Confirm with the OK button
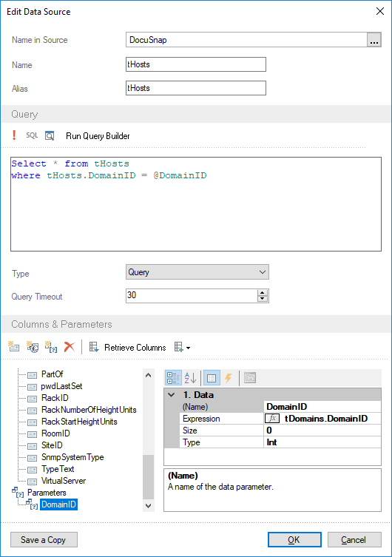This screenshot has height=557, width=392. pos(294,540)
